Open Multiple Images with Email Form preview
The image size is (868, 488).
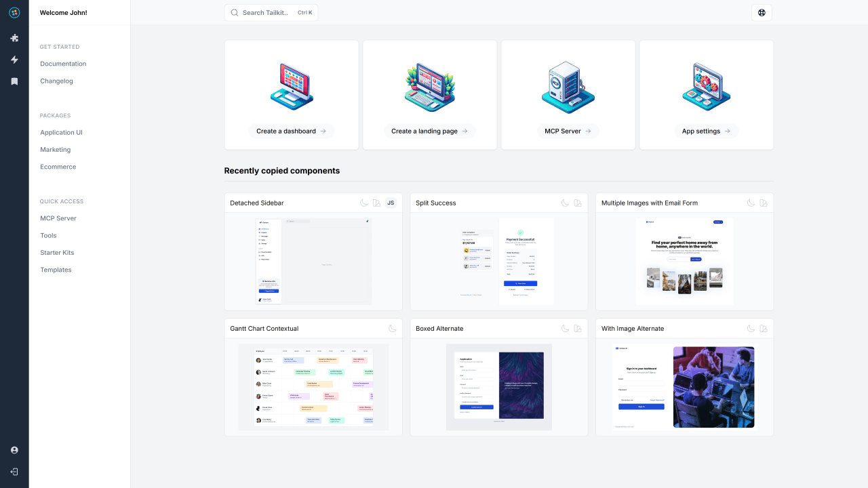click(685, 262)
